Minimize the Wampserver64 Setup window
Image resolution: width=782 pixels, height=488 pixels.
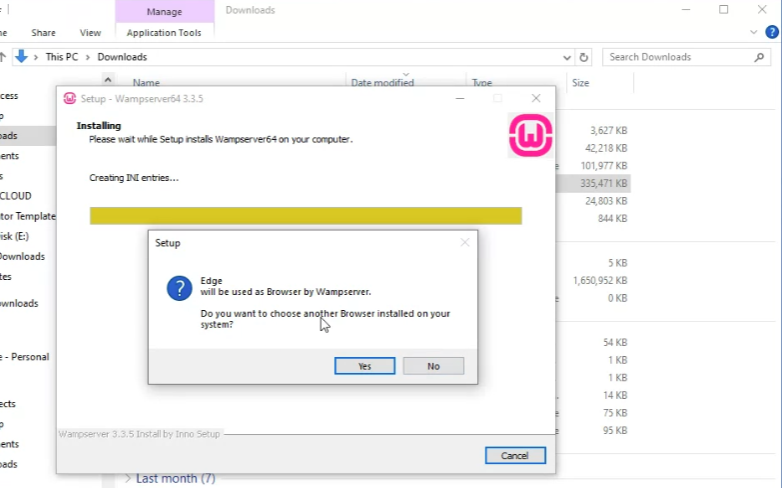pyautogui.click(x=460, y=98)
